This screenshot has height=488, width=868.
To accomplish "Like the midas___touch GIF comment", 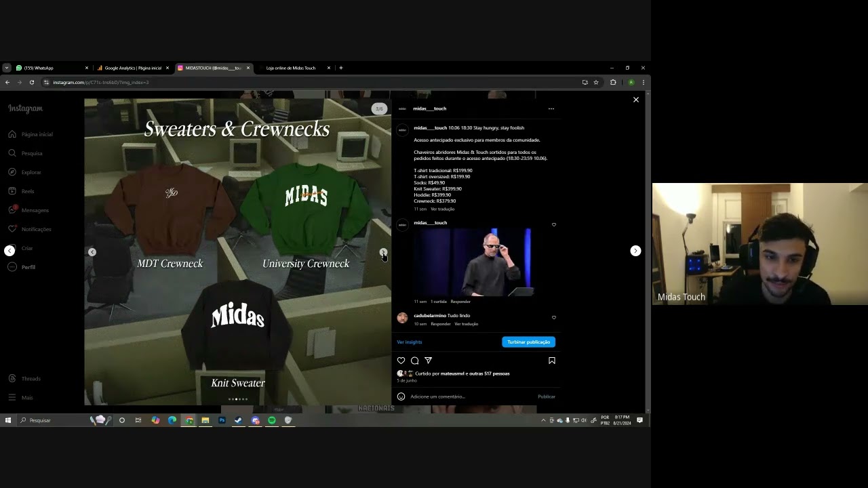I will [x=554, y=224].
